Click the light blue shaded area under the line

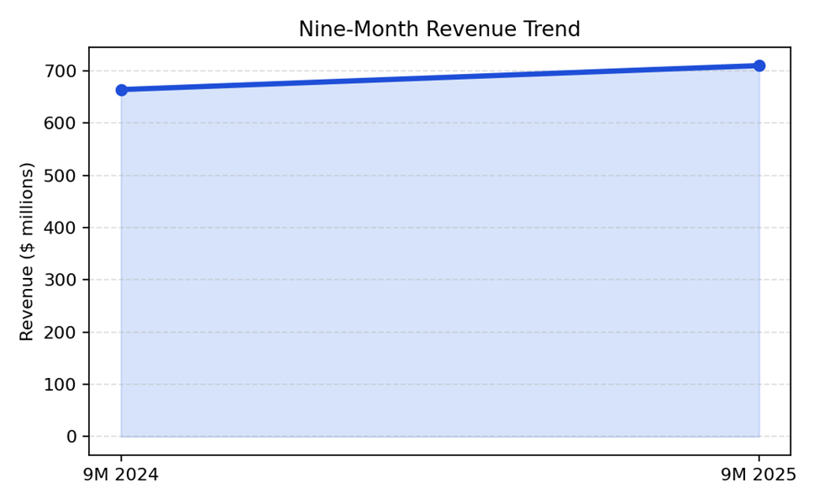click(439, 260)
